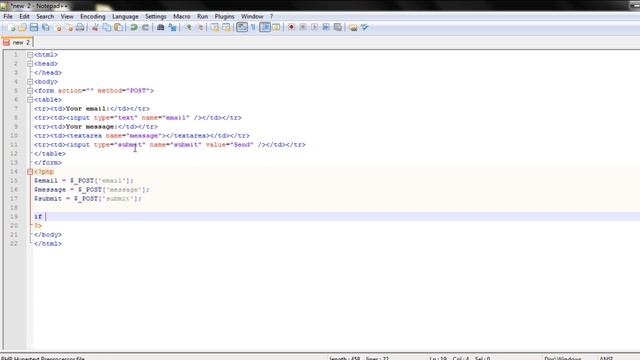Toggle Word Wrap toolbar button

coord(242,27)
